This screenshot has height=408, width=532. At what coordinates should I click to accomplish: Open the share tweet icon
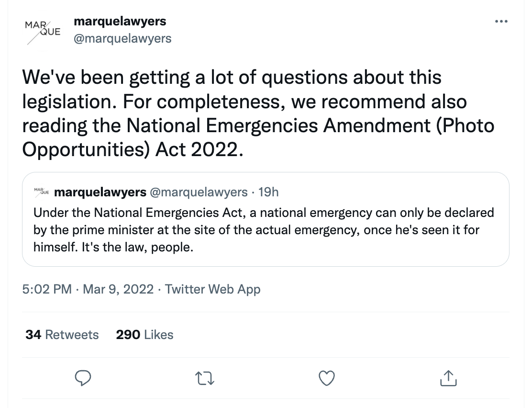point(448,378)
